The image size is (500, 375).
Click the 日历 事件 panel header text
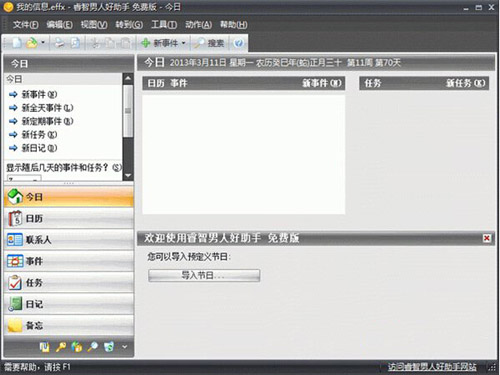[167, 83]
